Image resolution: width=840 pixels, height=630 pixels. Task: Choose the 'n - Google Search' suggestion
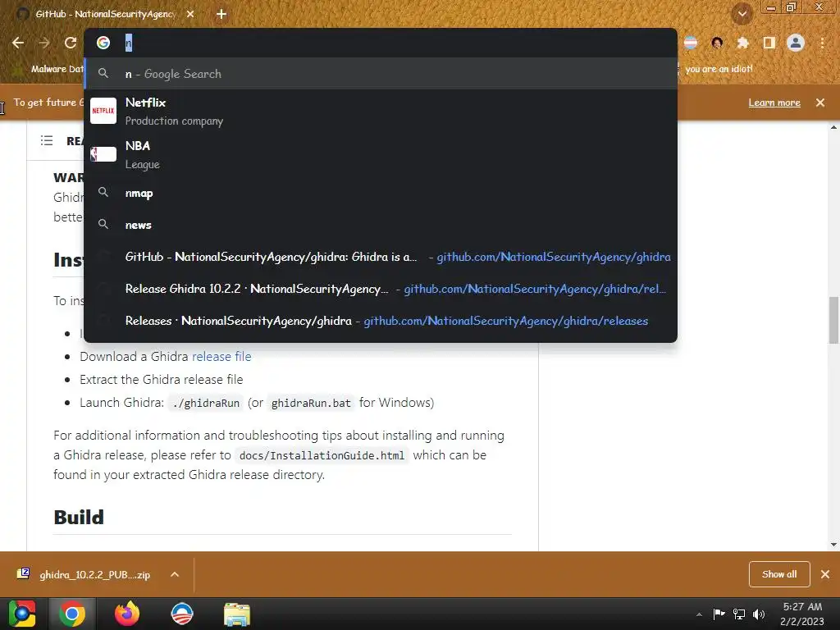tap(381, 74)
